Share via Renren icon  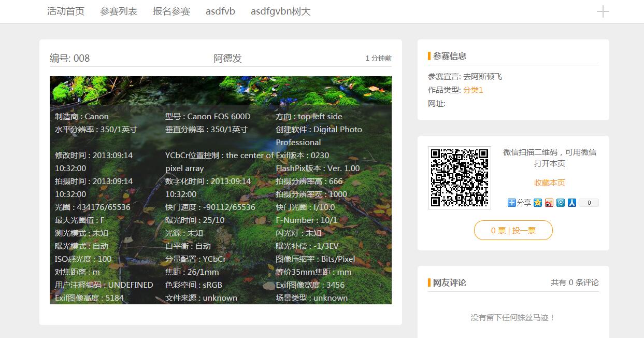(572, 203)
